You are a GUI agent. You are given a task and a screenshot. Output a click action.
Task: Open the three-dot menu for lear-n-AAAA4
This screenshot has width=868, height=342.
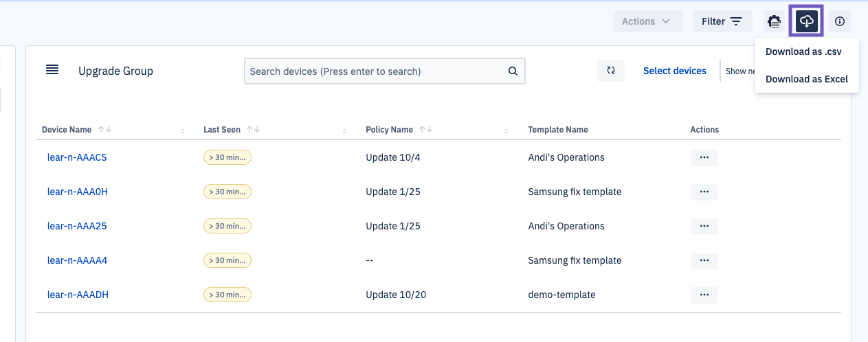[x=704, y=260]
